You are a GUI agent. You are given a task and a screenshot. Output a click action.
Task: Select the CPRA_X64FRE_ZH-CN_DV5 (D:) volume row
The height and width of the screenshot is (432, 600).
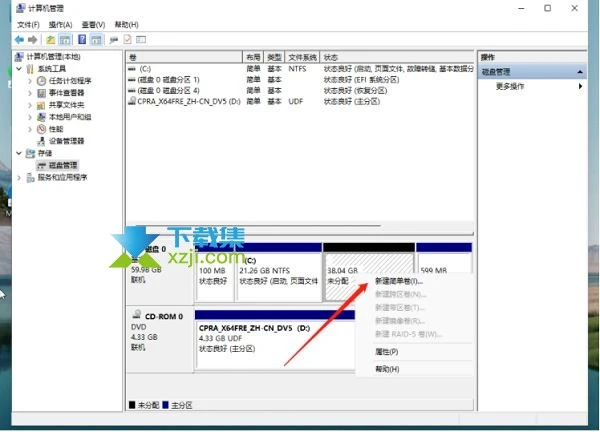tap(300, 101)
